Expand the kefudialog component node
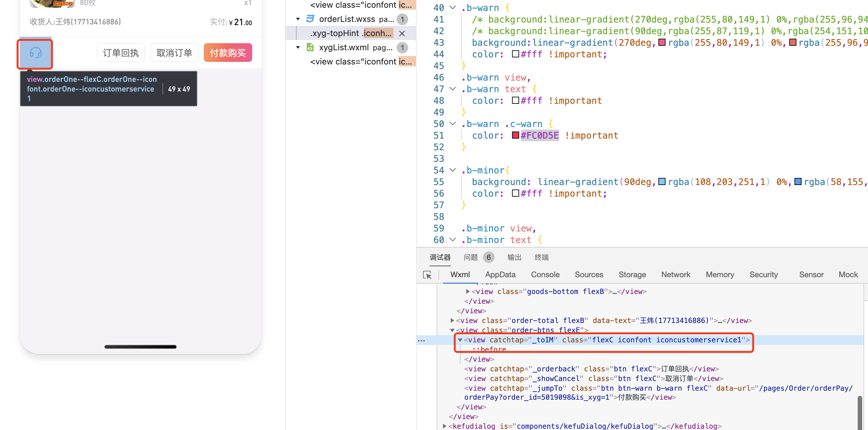868x430 pixels. coord(444,426)
